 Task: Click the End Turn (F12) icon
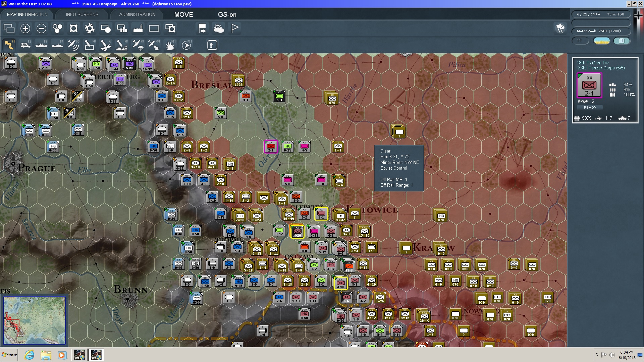tap(186, 45)
